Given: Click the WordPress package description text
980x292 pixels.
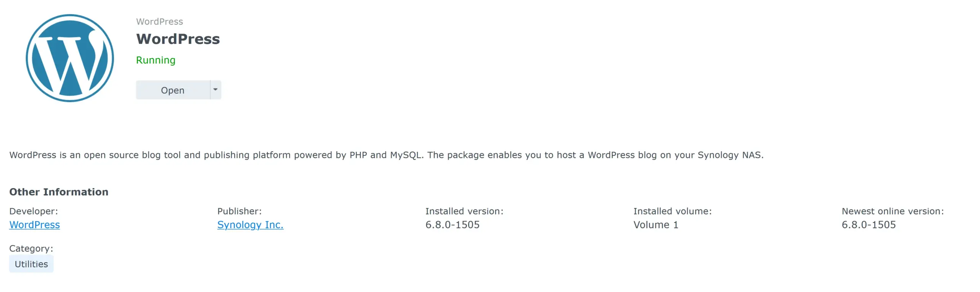Looking at the screenshot, I should point(385,155).
